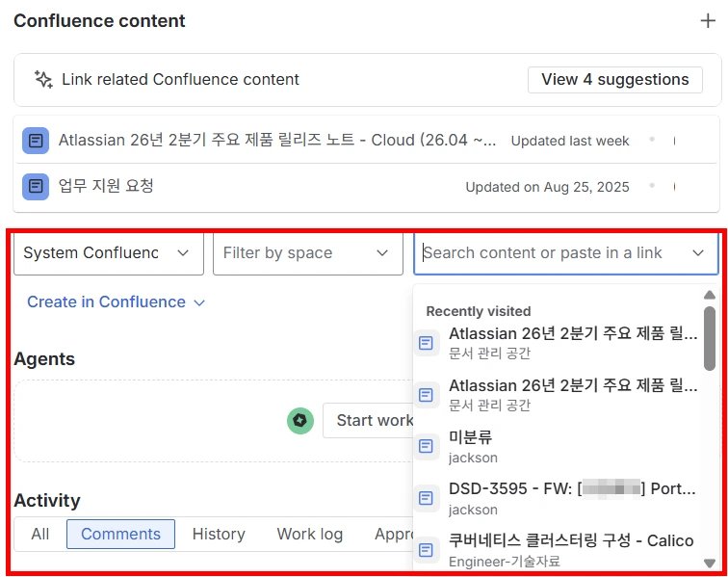The height and width of the screenshot is (577, 728).
Task: Select the DSD-3595 - FW recently visited page
Action: pyautogui.click(x=558, y=498)
